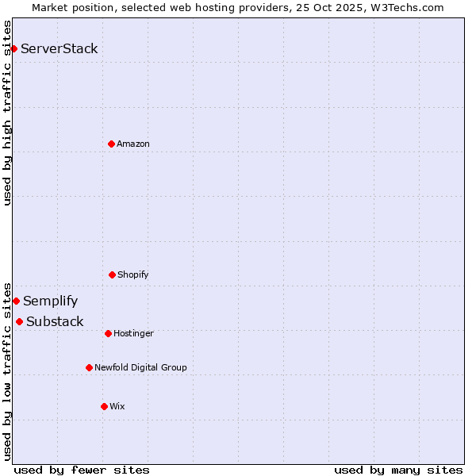The width and height of the screenshot is (476, 476).
Task: Select the Newfold Digital Group label
Action: click(140, 367)
